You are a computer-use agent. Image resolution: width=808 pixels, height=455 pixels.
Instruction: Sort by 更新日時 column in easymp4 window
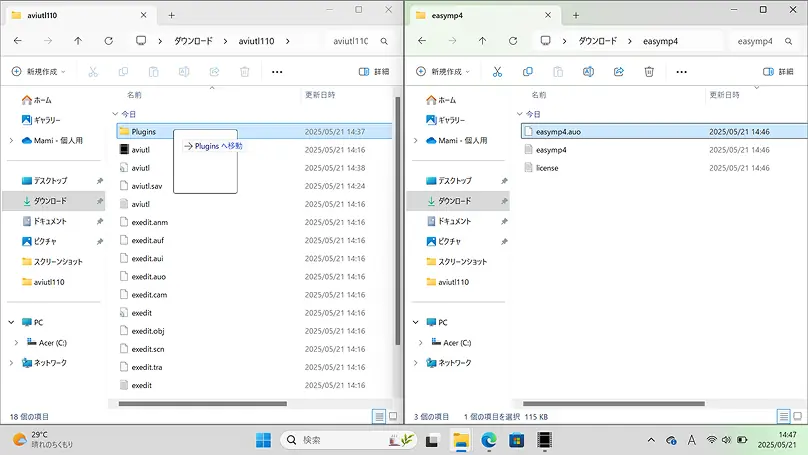(725, 95)
